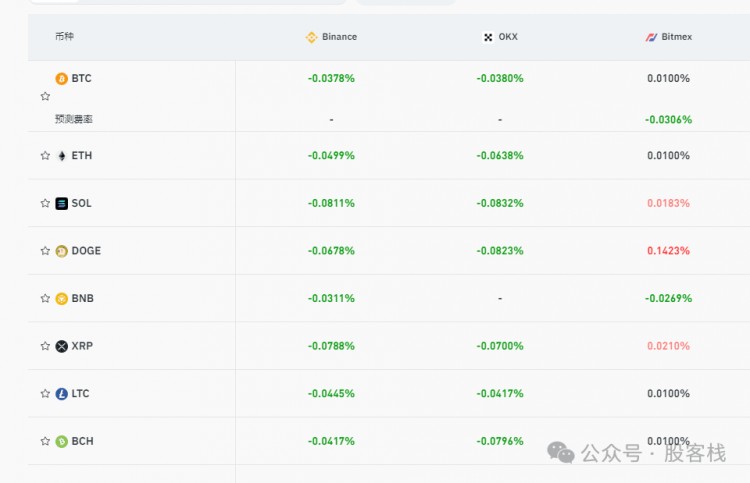Click the XRP coin icon
Image resolution: width=750 pixels, height=483 pixels.
pyautogui.click(x=61, y=346)
